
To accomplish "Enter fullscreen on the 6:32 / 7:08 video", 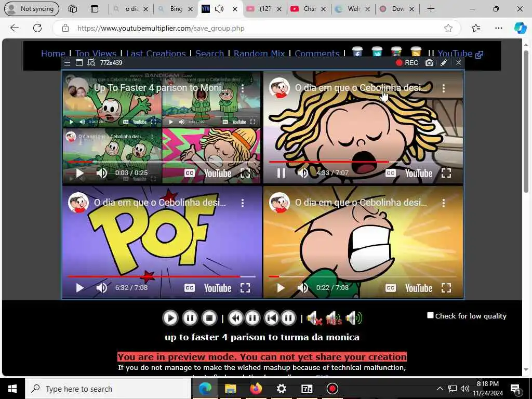I will point(245,288).
